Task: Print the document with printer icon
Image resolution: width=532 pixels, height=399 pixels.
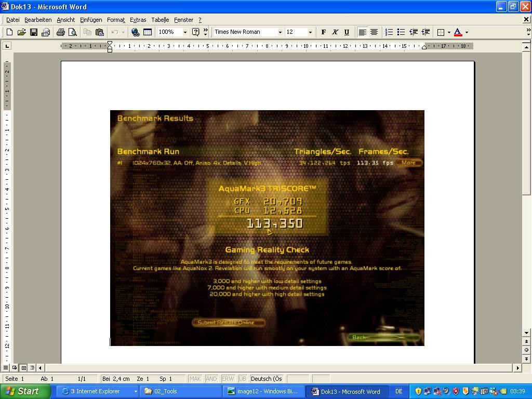Action: [61, 32]
